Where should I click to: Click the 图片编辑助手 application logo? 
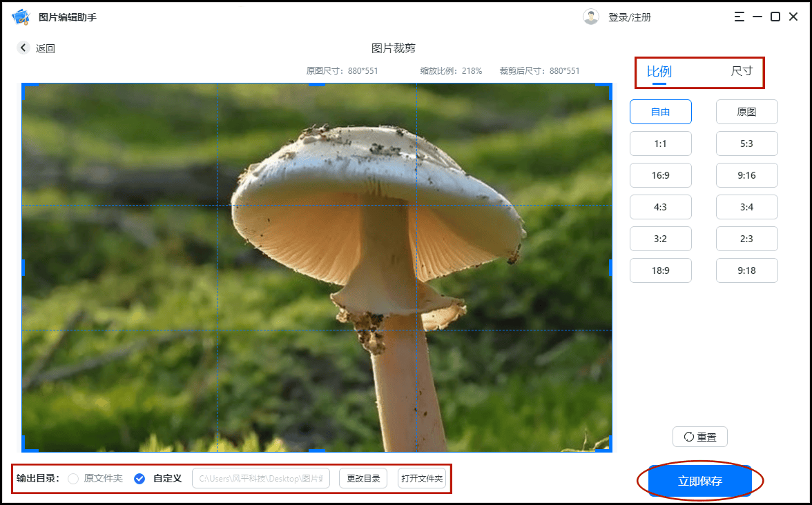[x=21, y=16]
